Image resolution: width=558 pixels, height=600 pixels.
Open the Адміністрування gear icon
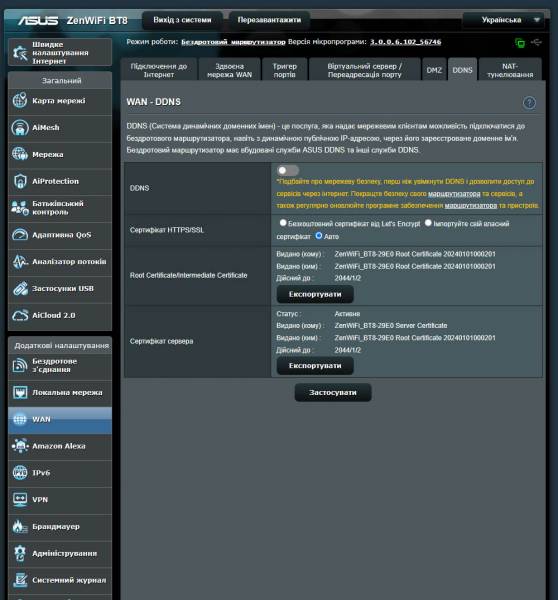(x=20, y=553)
